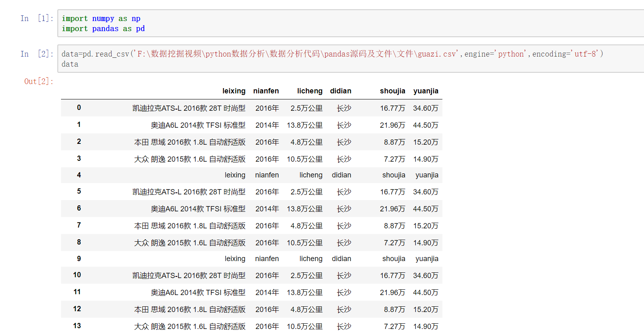The height and width of the screenshot is (331, 644).
Task: Click 13.8万公里 in row 1
Action: (x=305, y=125)
